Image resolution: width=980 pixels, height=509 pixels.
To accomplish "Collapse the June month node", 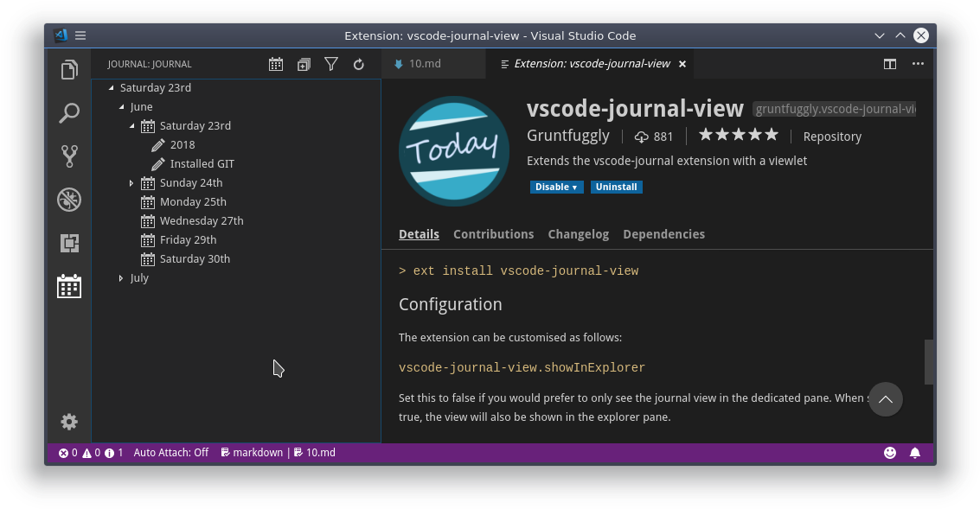I will [x=121, y=107].
